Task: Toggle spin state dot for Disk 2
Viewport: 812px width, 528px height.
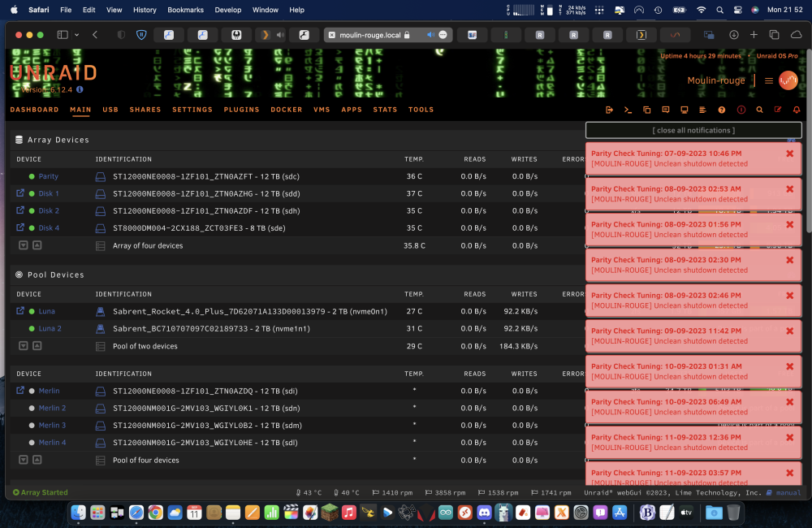Action: pyautogui.click(x=32, y=211)
